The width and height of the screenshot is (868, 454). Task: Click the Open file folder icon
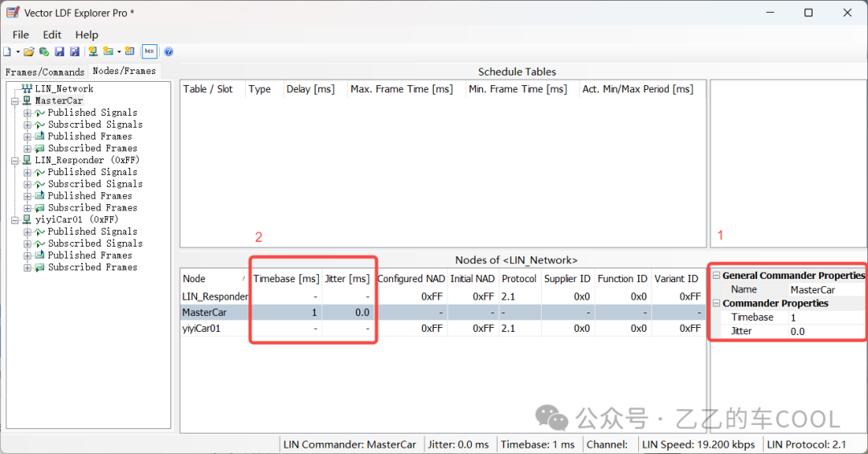tap(29, 51)
